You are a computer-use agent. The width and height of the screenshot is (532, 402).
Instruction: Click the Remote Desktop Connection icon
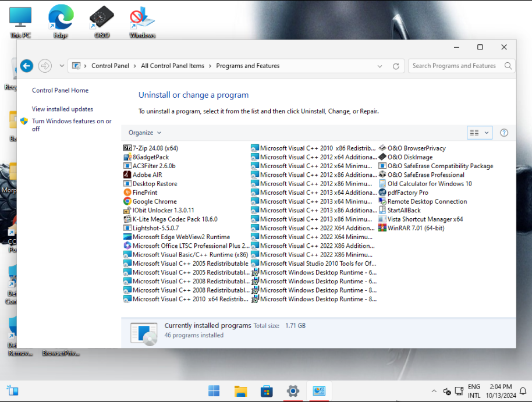pyautogui.click(x=382, y=201)
